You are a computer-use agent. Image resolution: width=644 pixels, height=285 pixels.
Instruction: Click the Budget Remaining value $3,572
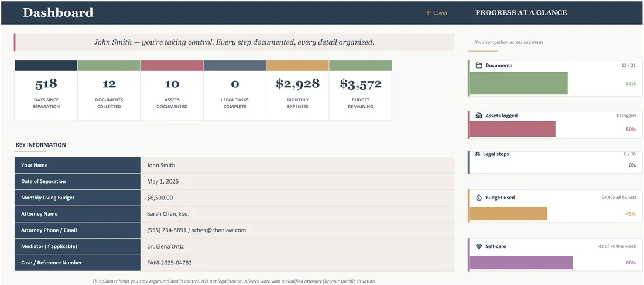point(361,84)
